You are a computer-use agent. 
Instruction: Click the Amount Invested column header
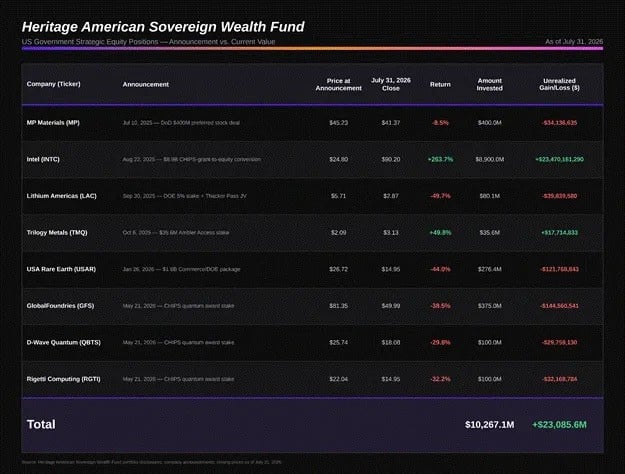[x=489, y=85]
